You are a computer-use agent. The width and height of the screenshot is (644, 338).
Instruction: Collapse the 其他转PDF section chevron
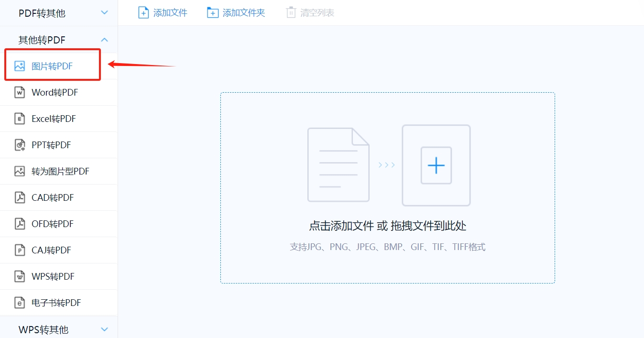pyautogui.click(x=105, y=40)
